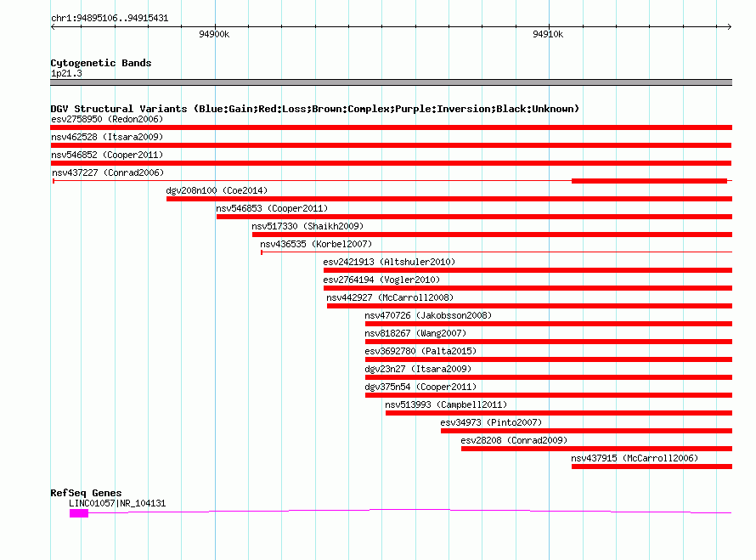Viewport: 756px width, 560px height.
Task: Click the red bar under esv2421913
Action: coord(528,270)
